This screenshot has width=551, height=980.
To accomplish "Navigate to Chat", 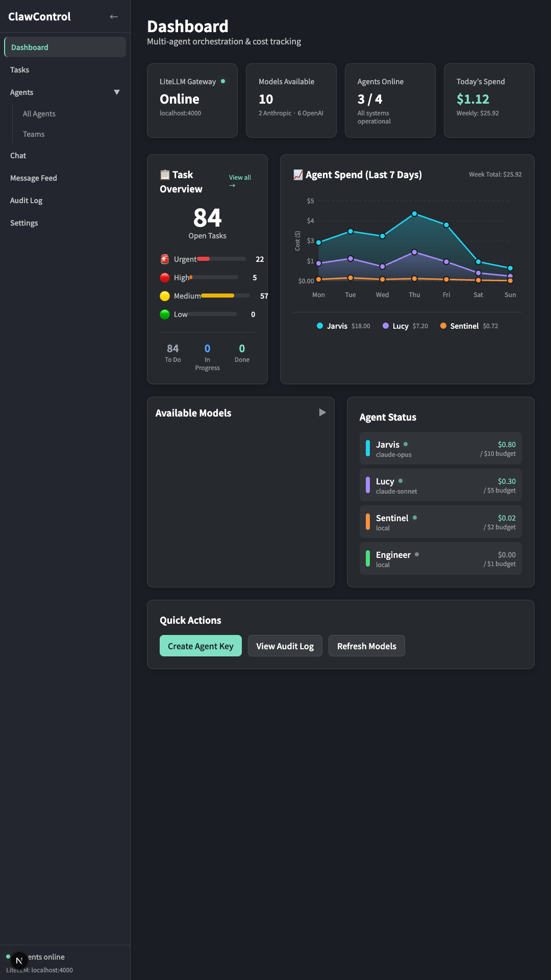I will 65,156.
